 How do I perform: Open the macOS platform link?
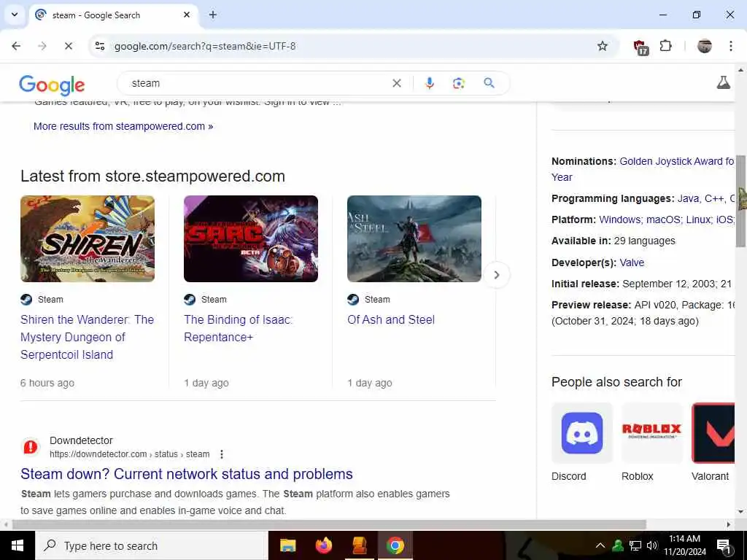664,219
